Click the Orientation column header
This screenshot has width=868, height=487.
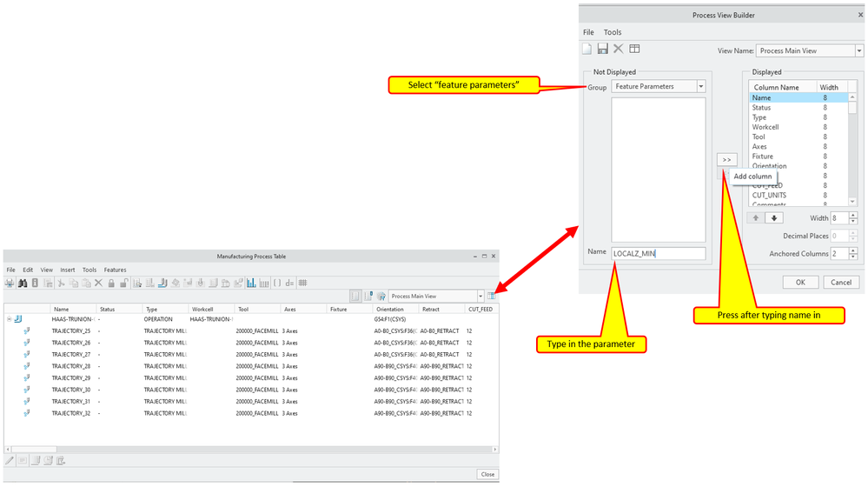click(394, 309)
